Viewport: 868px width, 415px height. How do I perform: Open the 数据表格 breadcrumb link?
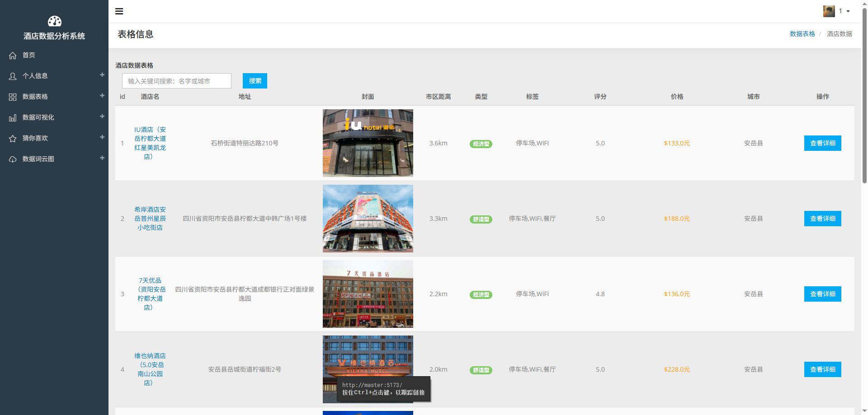click(802, 34)
